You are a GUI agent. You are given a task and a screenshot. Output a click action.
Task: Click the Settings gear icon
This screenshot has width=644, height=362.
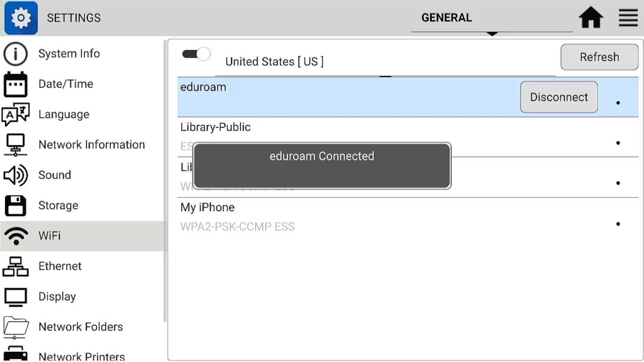pos(21,18)
